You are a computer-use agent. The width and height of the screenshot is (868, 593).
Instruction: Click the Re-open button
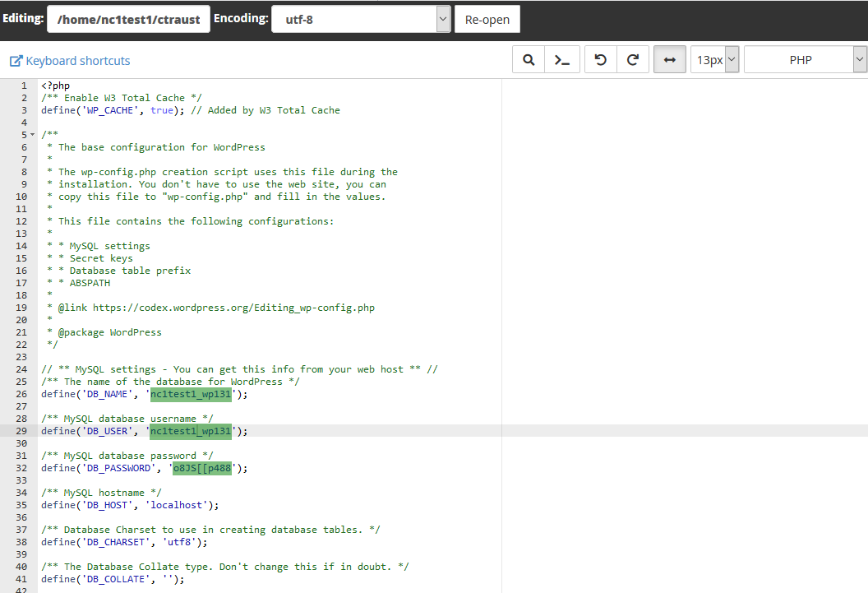point(487,20)
